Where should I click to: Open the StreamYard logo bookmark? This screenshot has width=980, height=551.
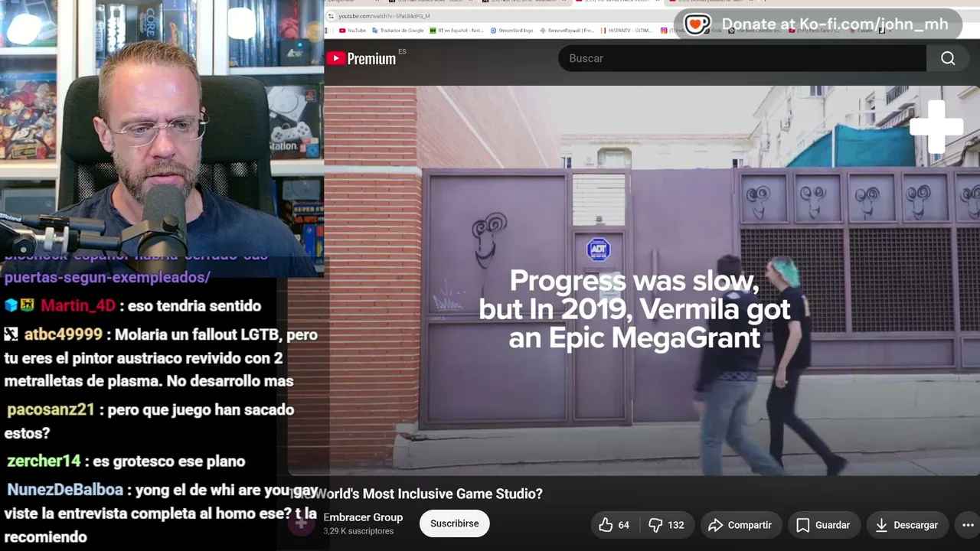click(x=511, y=31)
